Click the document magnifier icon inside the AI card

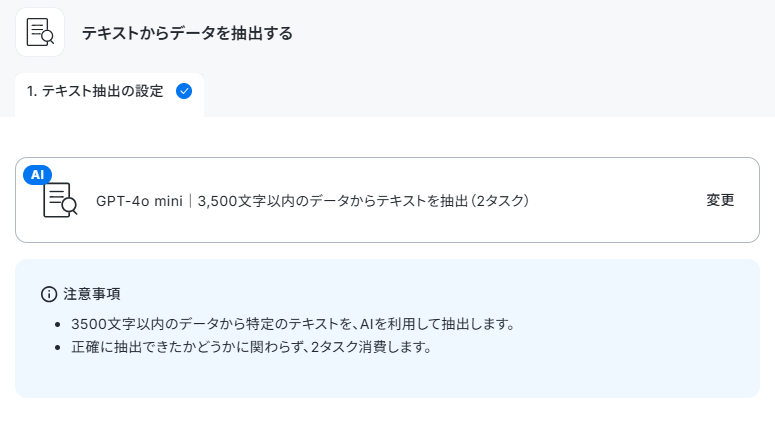(60, 200)
